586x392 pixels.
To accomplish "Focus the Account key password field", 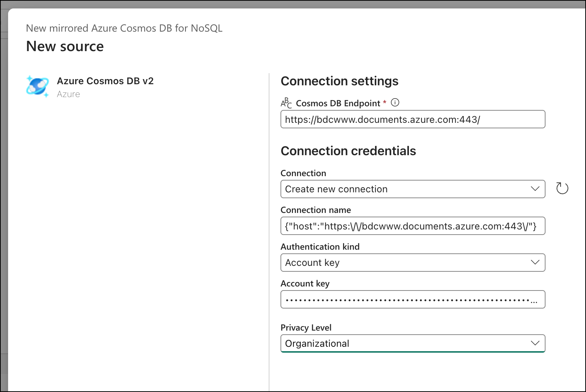I will click(x=413, y=299).
